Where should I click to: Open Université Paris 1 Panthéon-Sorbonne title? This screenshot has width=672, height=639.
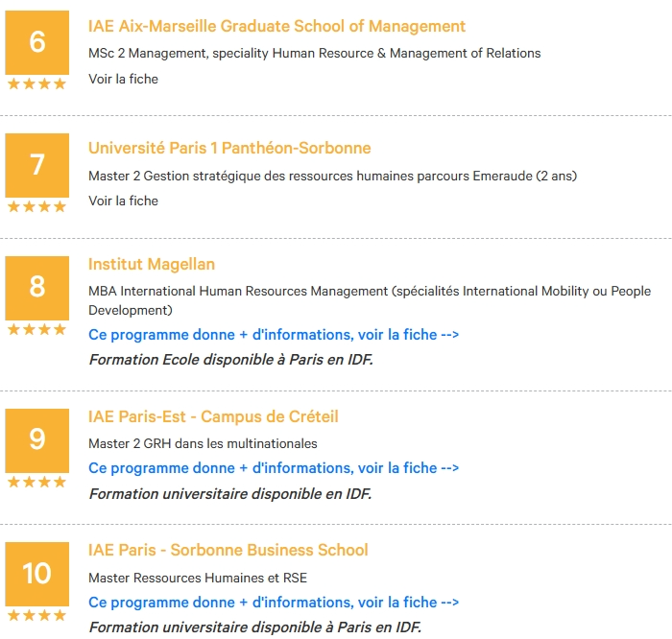point(229,148)
